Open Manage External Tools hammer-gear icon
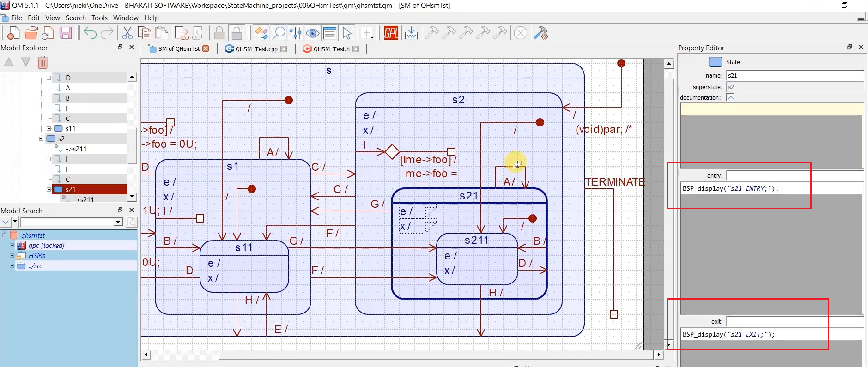 coord(541,33)
